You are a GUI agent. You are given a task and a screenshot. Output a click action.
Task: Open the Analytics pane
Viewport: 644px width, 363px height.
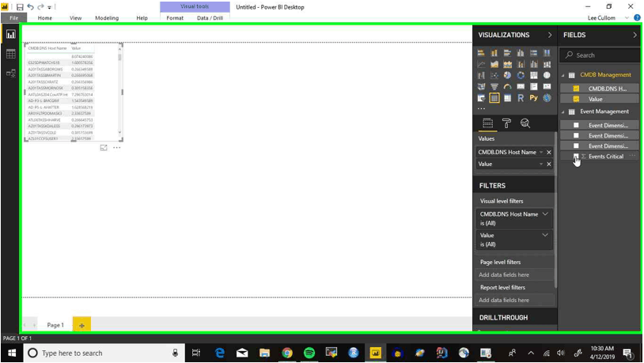click(x=525, y=123)
